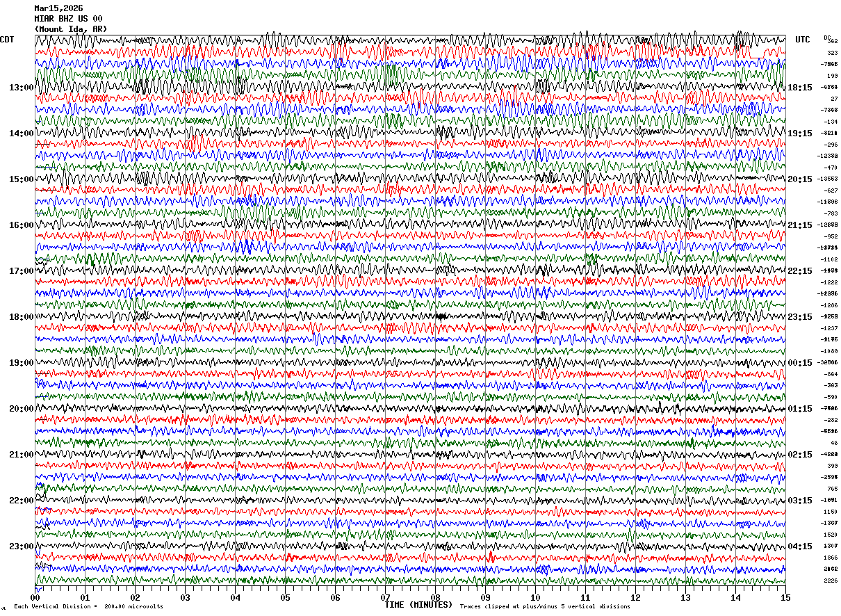Click the Traces clipped at plus/minus 5 note
Screen dimensions: 841x616
tap(545, 607)
